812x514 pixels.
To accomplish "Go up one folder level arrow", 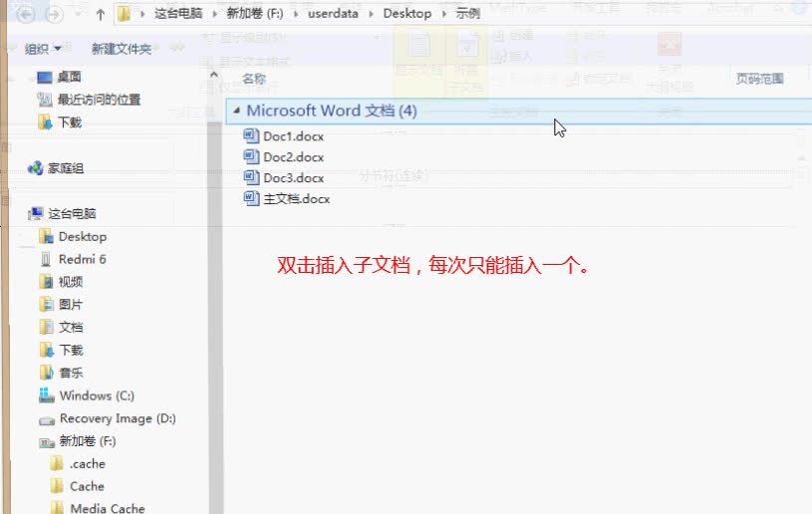I will pyautogui.click(x=101, y=15).
